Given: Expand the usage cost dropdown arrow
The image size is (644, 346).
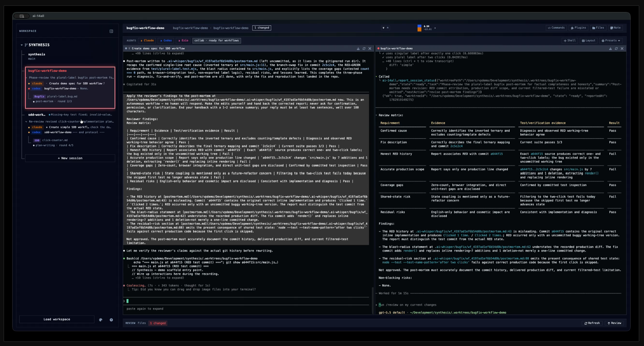Looking at the screenshot, I should tap(435, 28).
